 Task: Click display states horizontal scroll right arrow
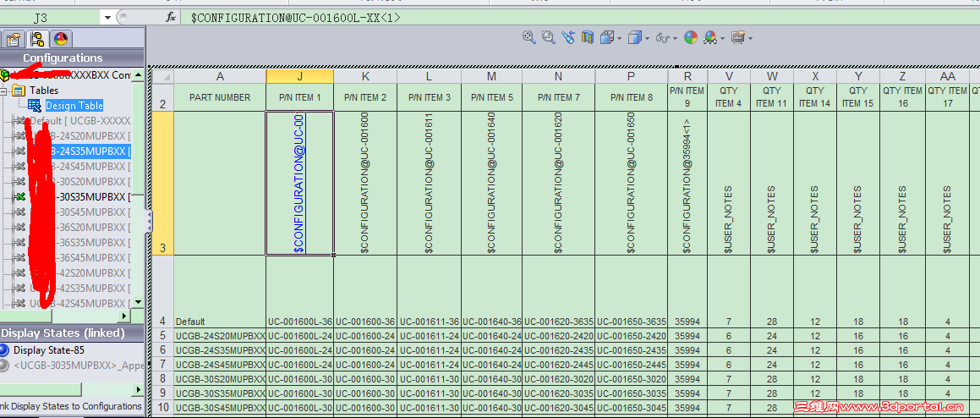tap(138, 390)
